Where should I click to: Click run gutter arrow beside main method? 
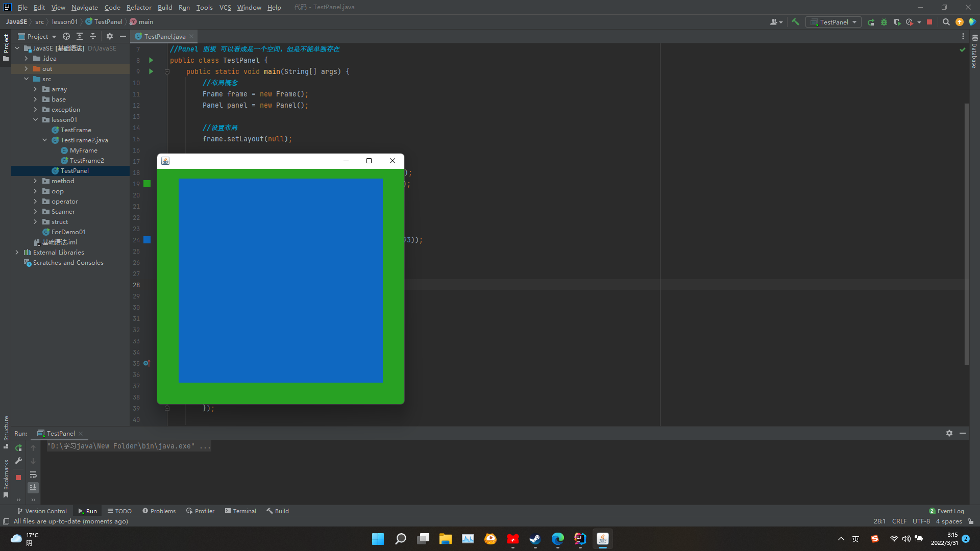151,71
